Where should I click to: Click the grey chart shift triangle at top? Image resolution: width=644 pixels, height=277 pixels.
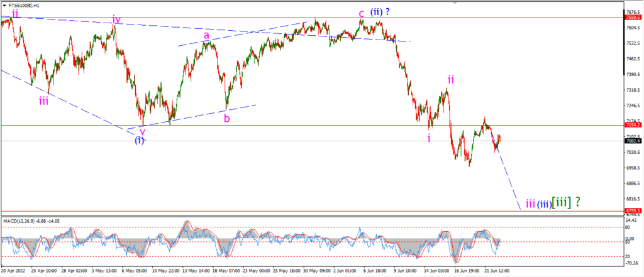coord(455,3)
